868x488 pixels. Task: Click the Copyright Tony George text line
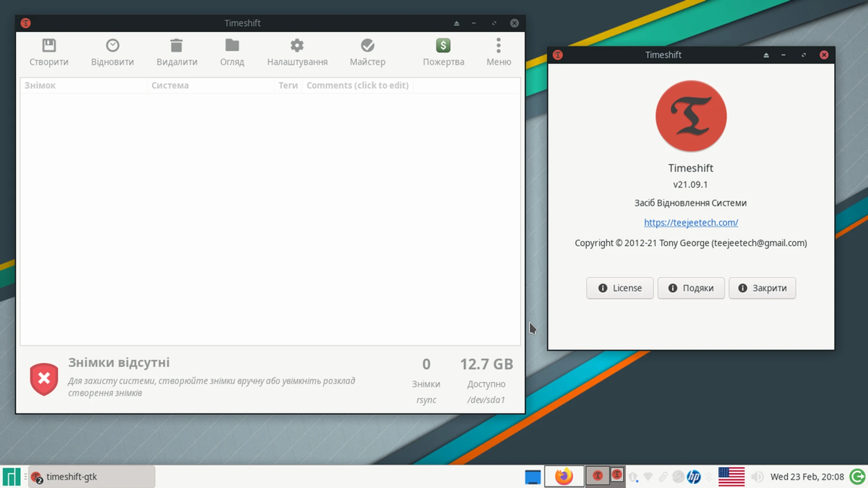pyautogui.click(x=691, y=243)
